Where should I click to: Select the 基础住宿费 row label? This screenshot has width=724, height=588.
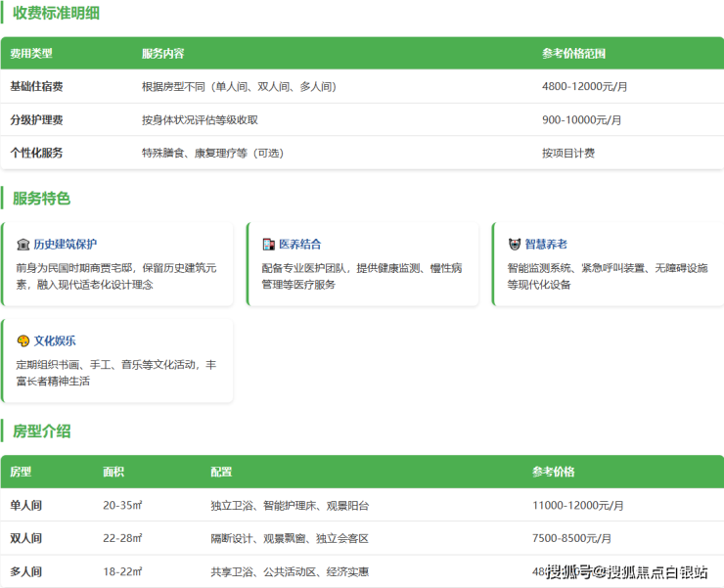(x=37, y=87)
